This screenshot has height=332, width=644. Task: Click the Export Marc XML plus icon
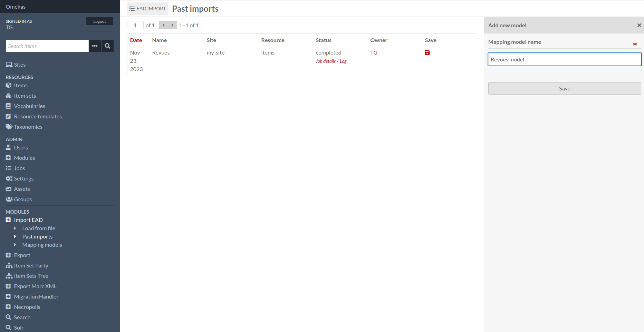tap(8, 286)
